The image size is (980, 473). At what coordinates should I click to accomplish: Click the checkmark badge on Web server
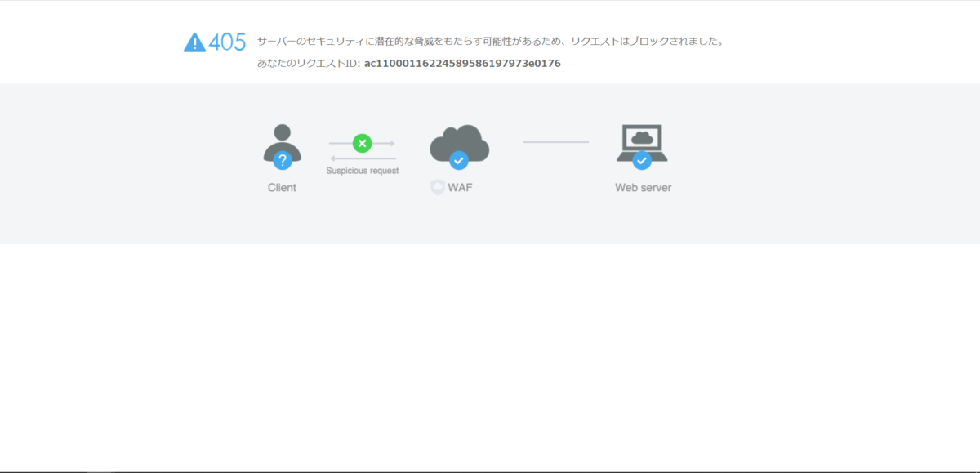pyautogui.click(x=643, y=161)
